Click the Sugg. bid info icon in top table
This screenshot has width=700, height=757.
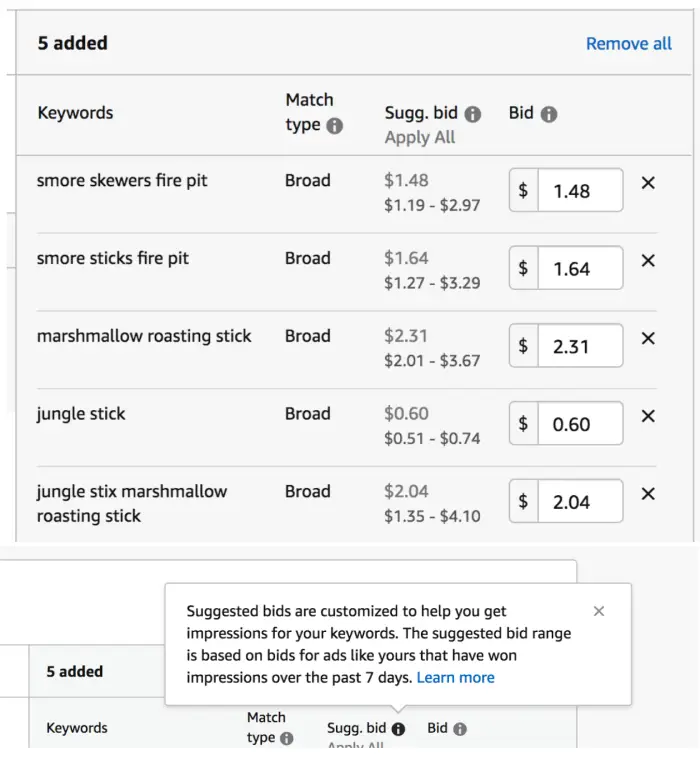point(473,114)
